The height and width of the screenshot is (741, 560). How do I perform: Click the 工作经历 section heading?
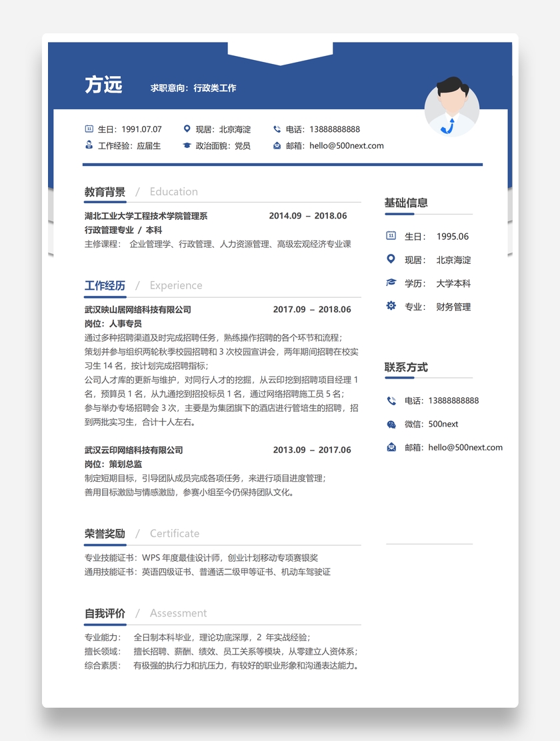coord(105,286)
